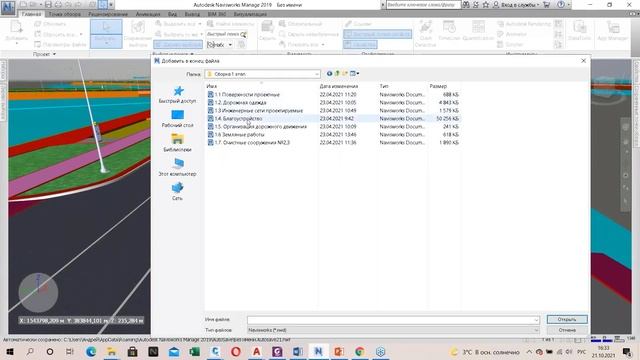The height and width of the screenshot is (360, 640).
Task: Go back using the dialog's back arrow icon
Action: pos(329,73)
